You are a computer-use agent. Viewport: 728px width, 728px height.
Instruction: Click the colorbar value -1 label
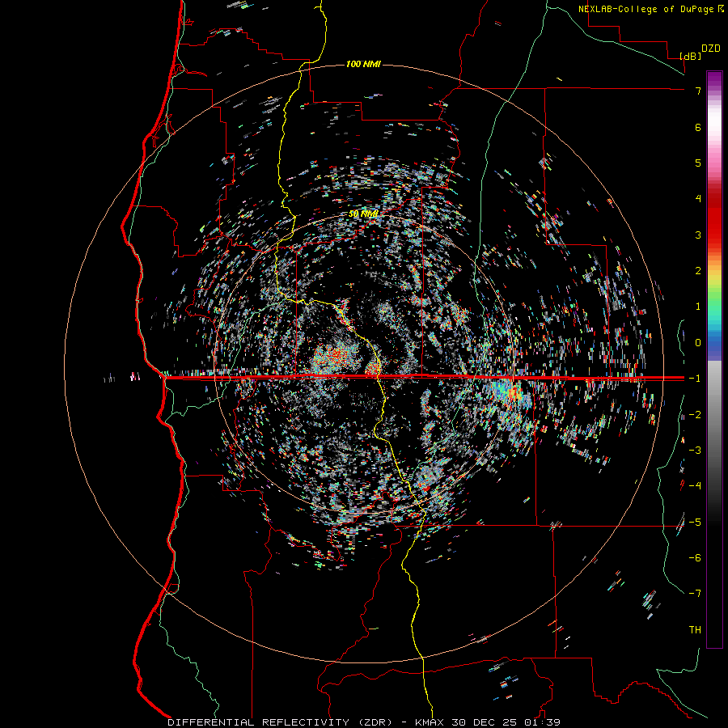(695, 379)
